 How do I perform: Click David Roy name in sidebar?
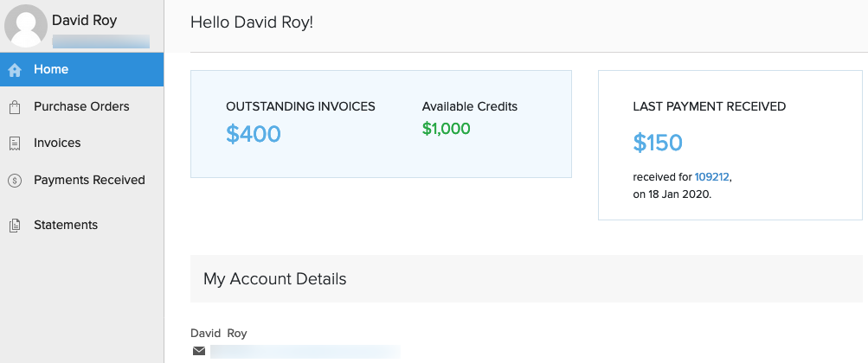point(84,20)
